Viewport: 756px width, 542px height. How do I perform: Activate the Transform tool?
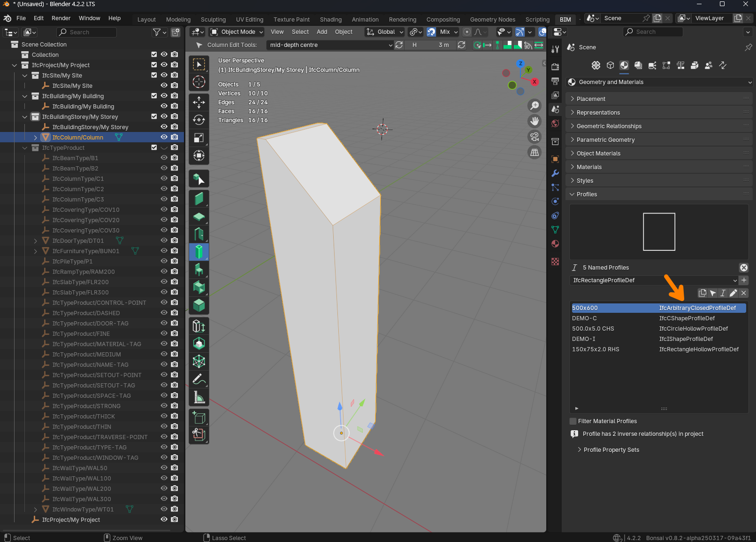pos(199,155)
